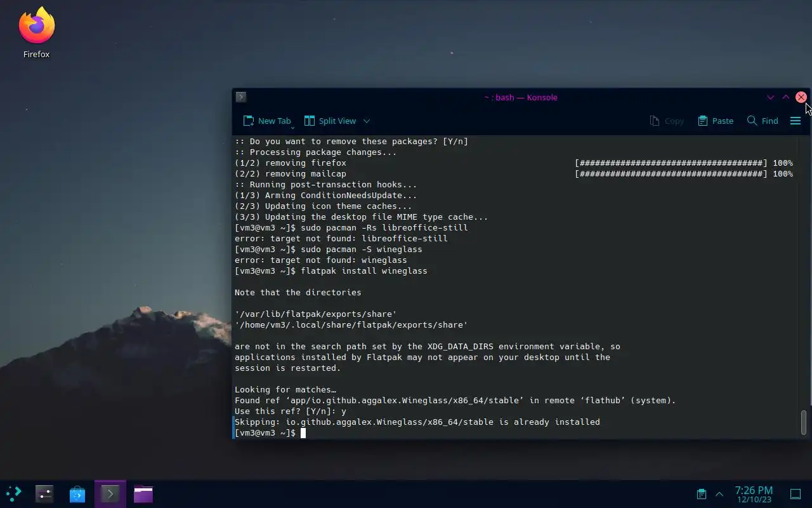Open the application launcher in taskbar
Viewport: 812px width, 508px height.
(x=14, y=493)
